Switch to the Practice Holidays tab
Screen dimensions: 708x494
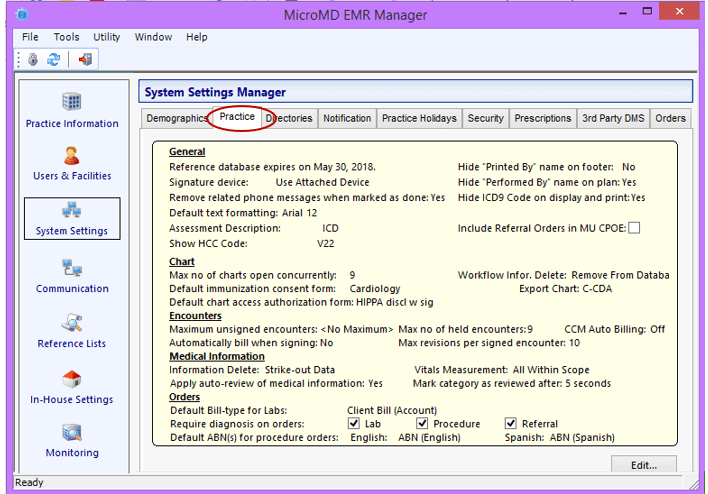click(419, 118)
